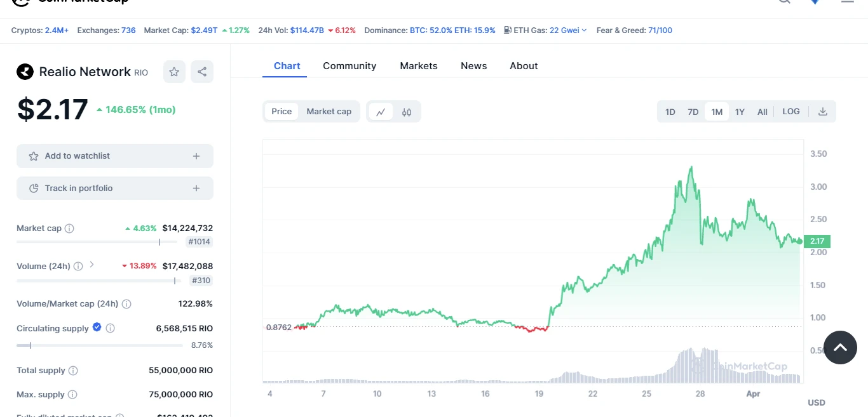Click the $2.17 price heading
The width and height of the screenshot is (868, 417).
[x=53, y=110]
